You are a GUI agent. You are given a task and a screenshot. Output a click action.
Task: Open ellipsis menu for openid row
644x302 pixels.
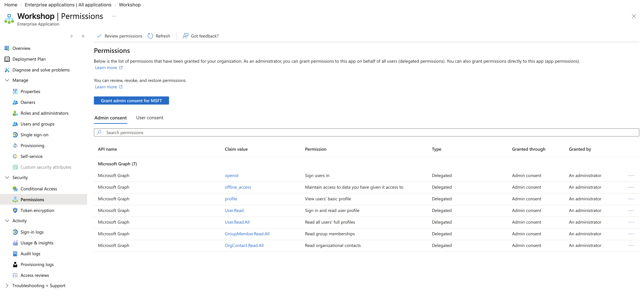coord(631,175)
